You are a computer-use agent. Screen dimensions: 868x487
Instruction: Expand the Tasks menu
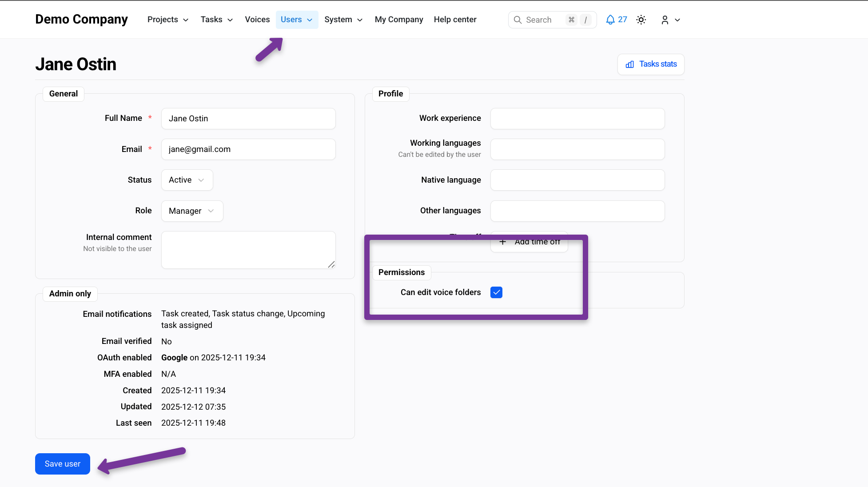[217, 20]
